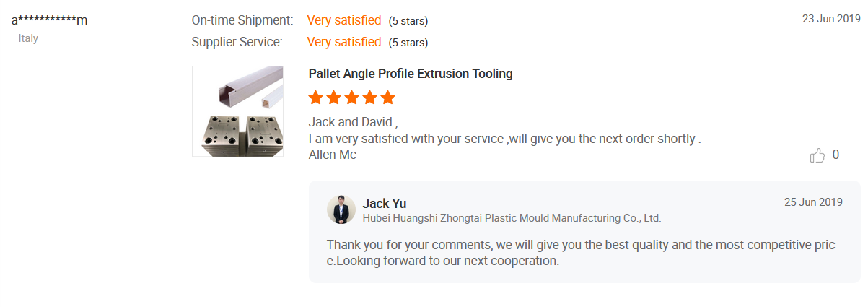Click the On-time Shipment Very satisfied rating
This screenshot has height=307, width=868.
click(343, 20)
